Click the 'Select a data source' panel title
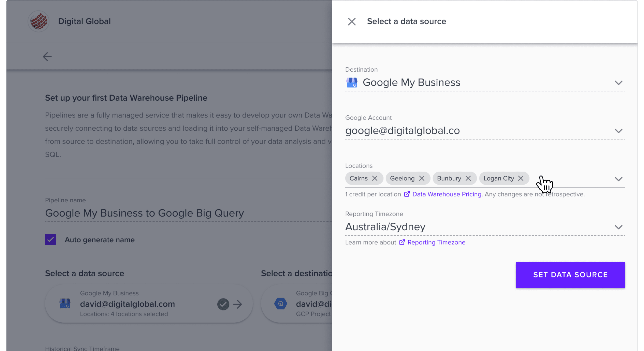This screenshot has height=351, width=644. click(x=407, y=21)
